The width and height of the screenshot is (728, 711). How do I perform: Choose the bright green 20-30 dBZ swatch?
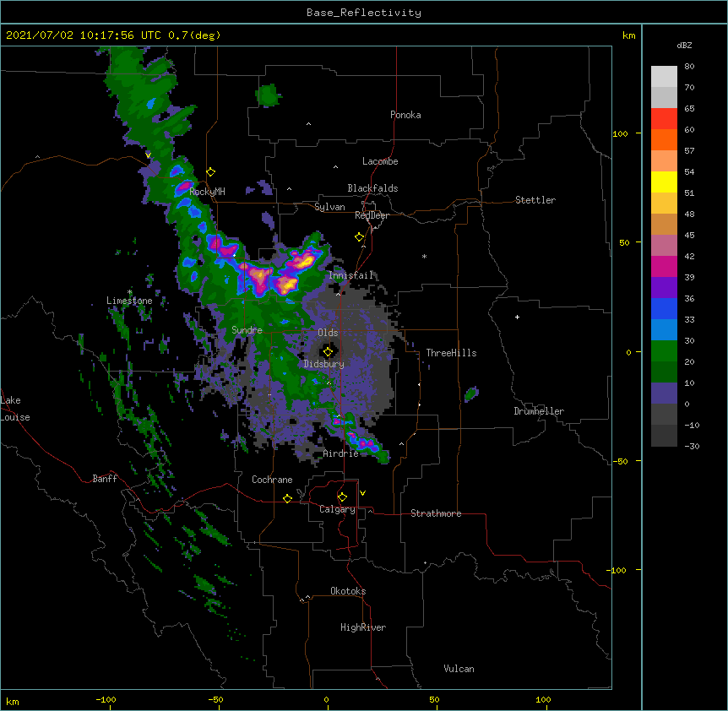[664, 351]
